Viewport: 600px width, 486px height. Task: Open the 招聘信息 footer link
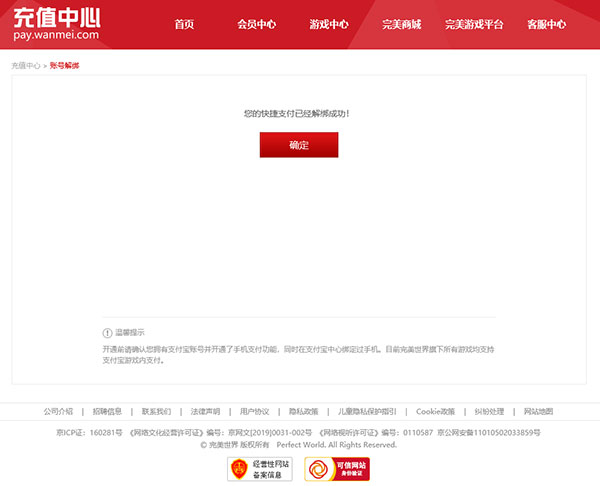107,411
